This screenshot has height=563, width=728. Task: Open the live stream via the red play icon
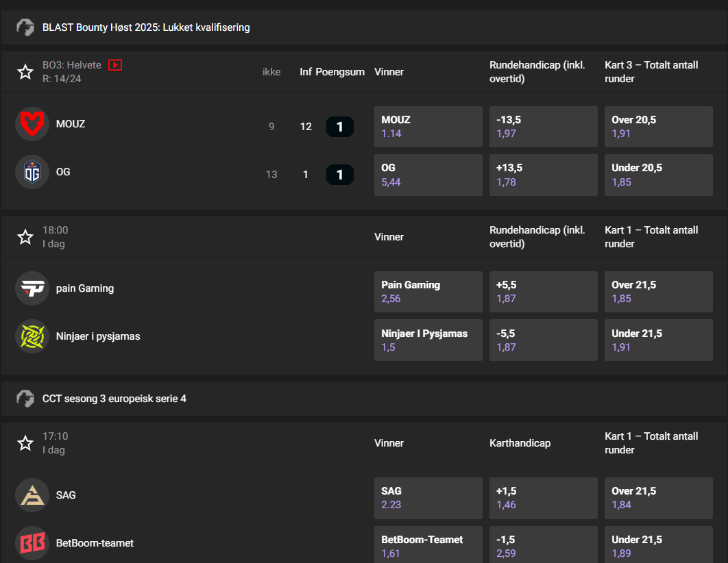click(x=115, y=65)
